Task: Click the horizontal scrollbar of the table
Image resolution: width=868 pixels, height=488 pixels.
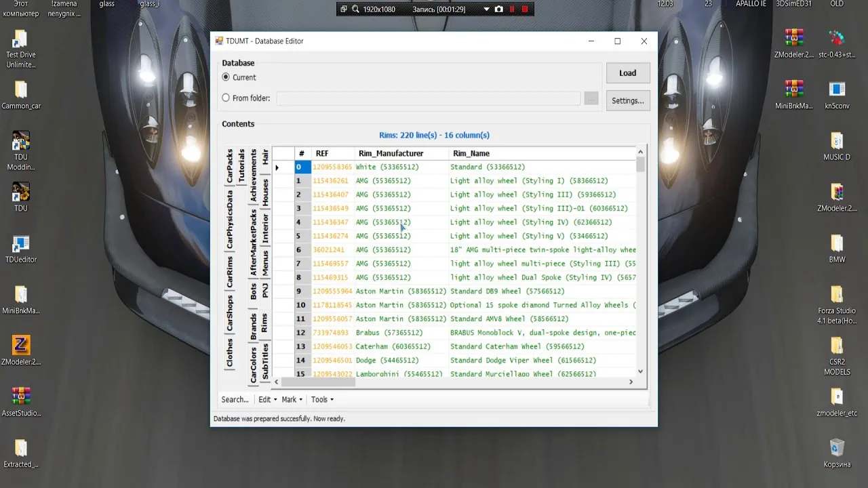Action: (318, 382)
